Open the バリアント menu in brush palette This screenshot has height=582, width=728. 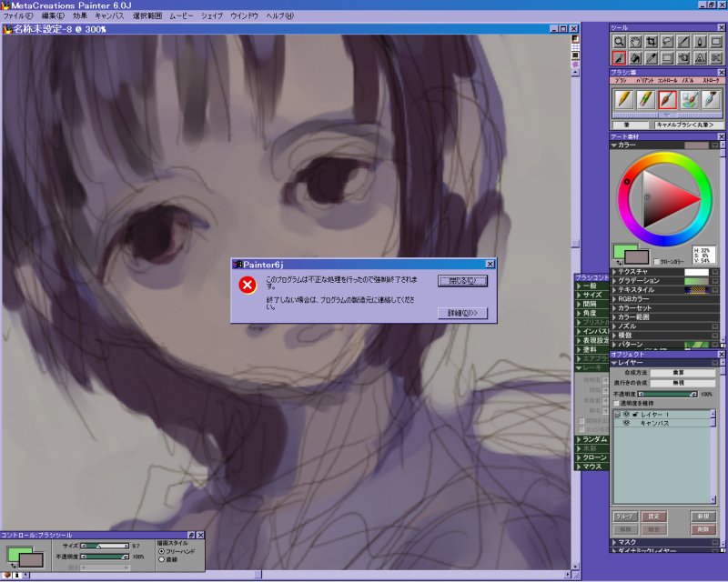pyautogui.click(x=644, y=81)
